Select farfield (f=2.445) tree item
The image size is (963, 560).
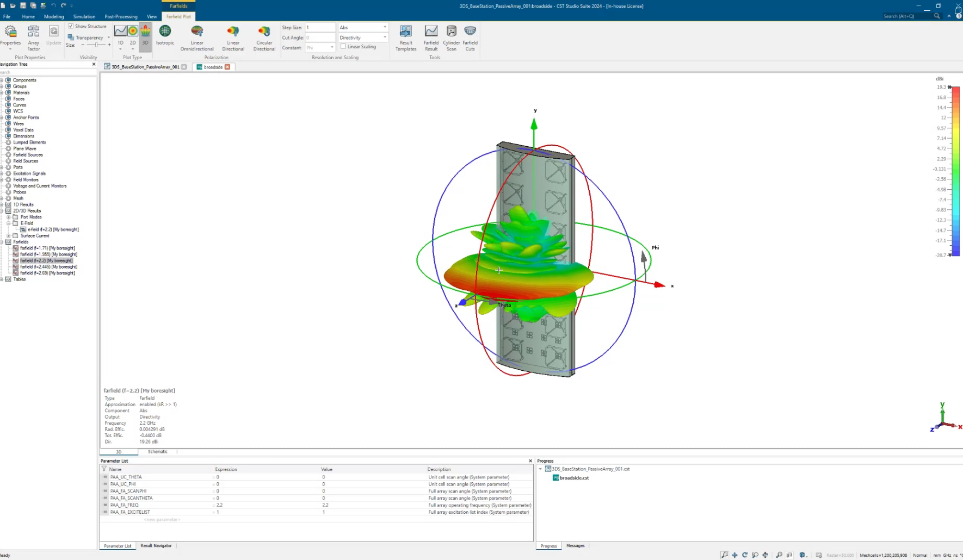[x=48, y=267]
